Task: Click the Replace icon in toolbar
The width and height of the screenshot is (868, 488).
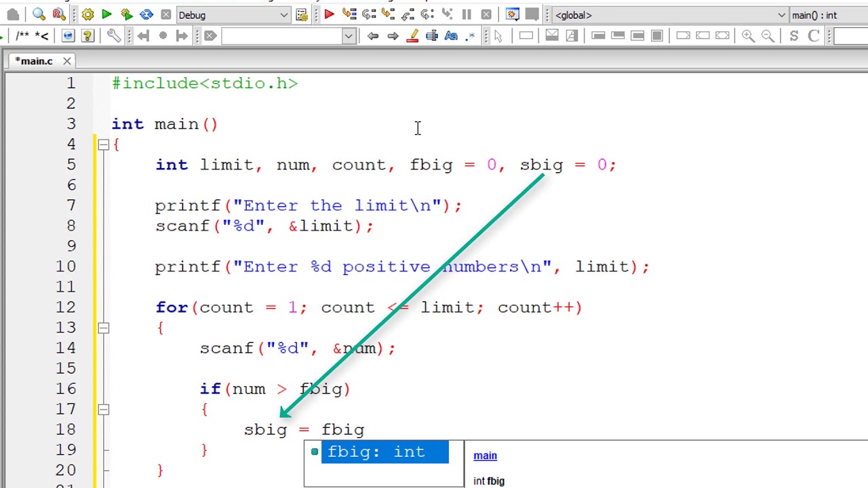Action: click(59, 14)
